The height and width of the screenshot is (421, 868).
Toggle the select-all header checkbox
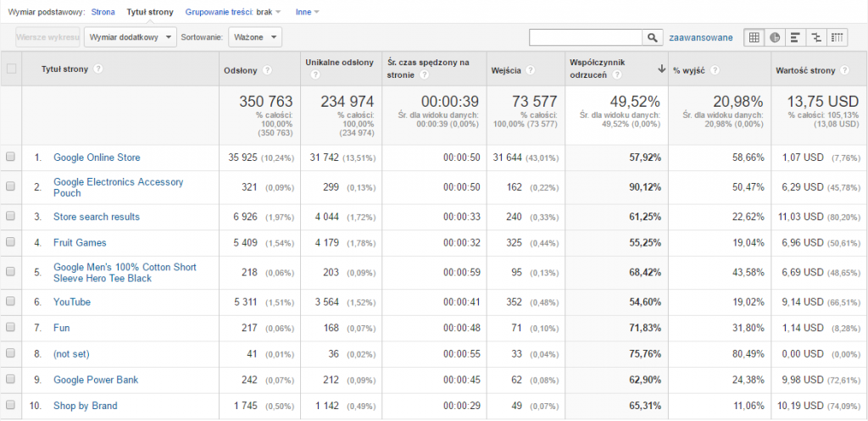11,69
